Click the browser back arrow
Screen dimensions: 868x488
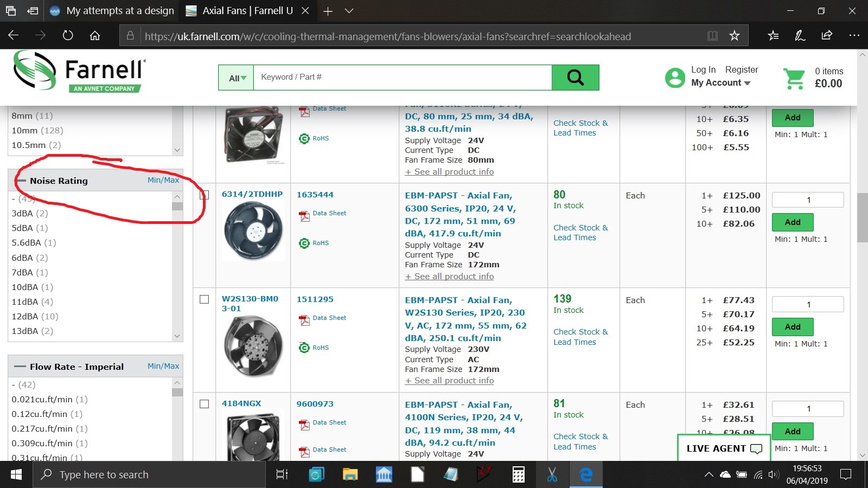point(14,36)
